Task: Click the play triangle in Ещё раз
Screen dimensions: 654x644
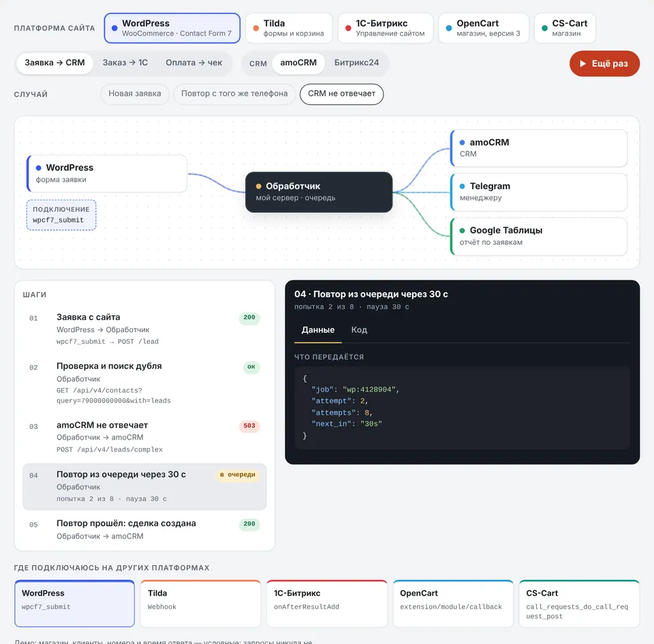Action: [582, 63]
